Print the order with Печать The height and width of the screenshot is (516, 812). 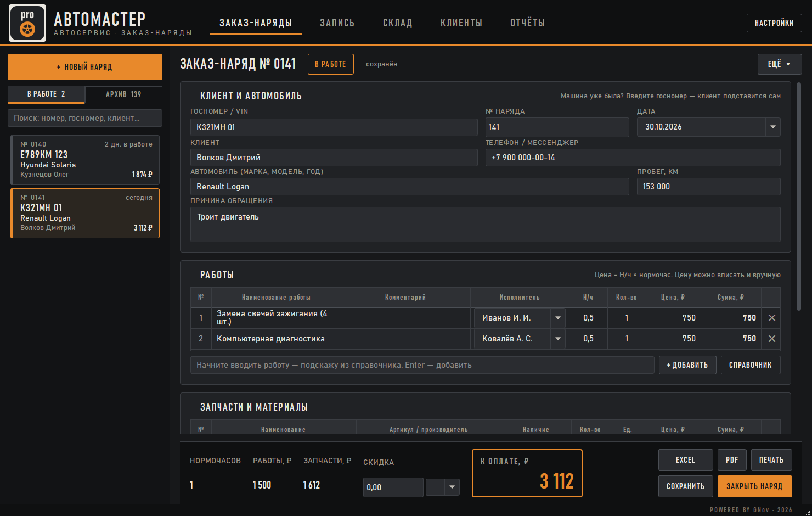[x=771, y=460]
